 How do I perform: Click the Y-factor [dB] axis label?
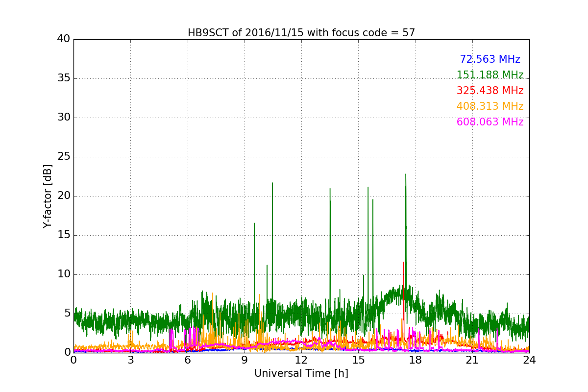coord(48,196)
